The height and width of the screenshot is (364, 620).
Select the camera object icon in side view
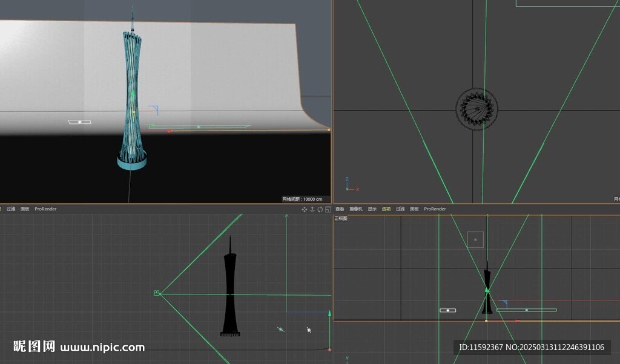point(157,293)
